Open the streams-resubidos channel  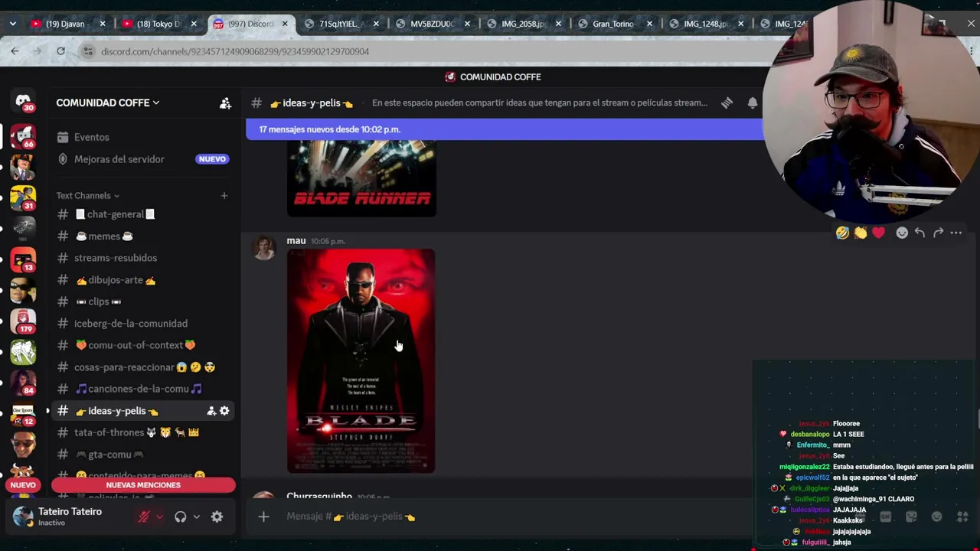(143, 258)
